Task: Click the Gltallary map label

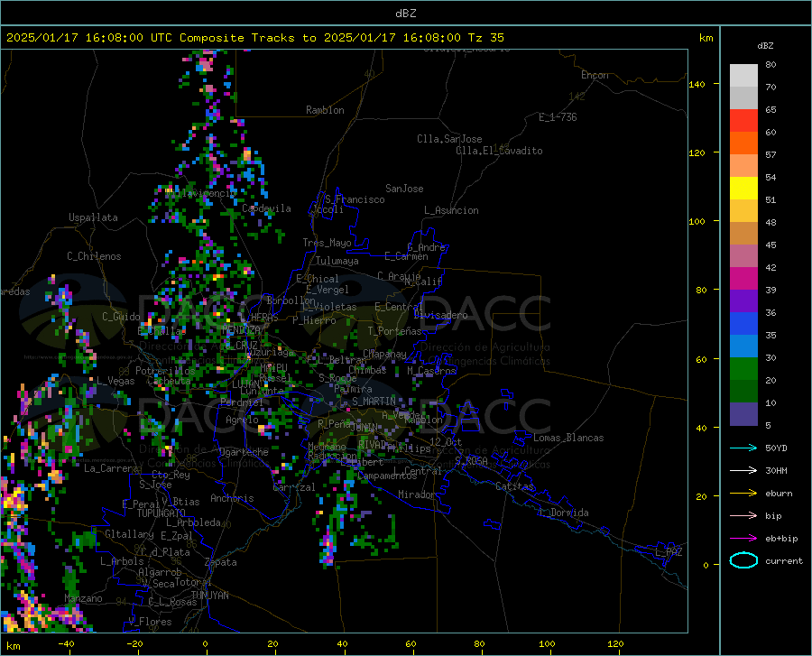Action: tap(129, 534)
